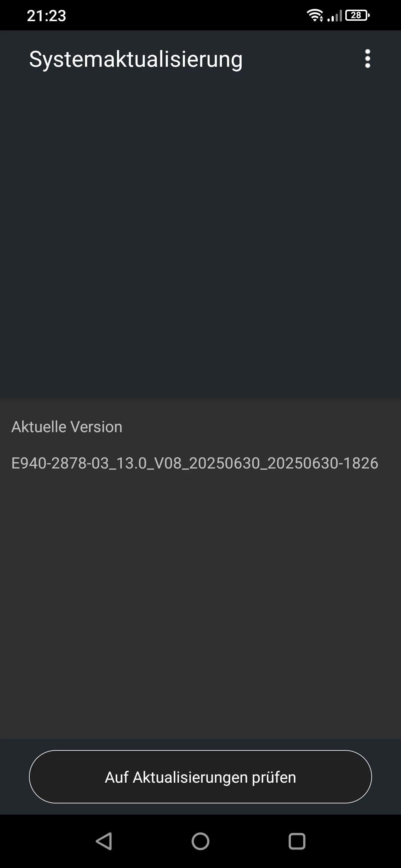
Task: Tap the V08 segment of the version text
Action: [x=167, y=463]
